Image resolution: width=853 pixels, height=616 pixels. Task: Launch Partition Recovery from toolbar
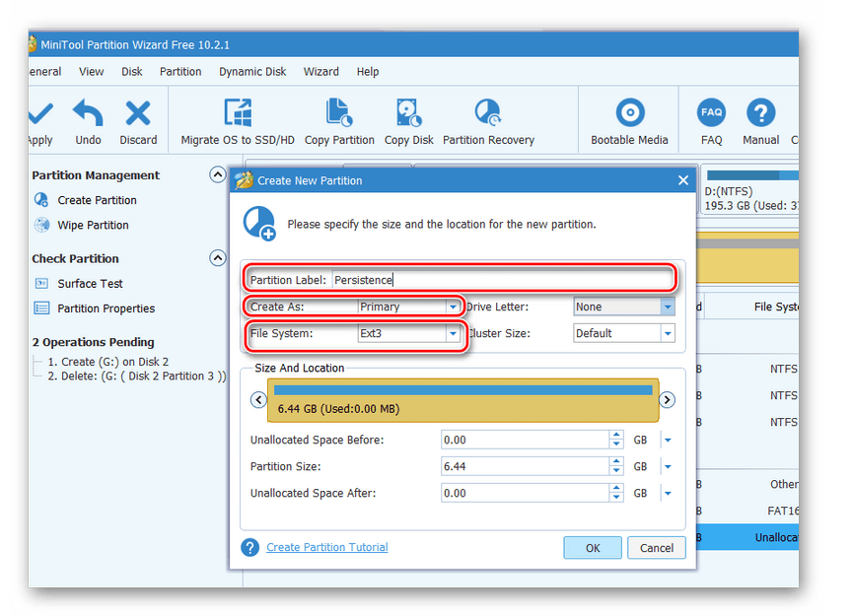[x=488, y=112]
